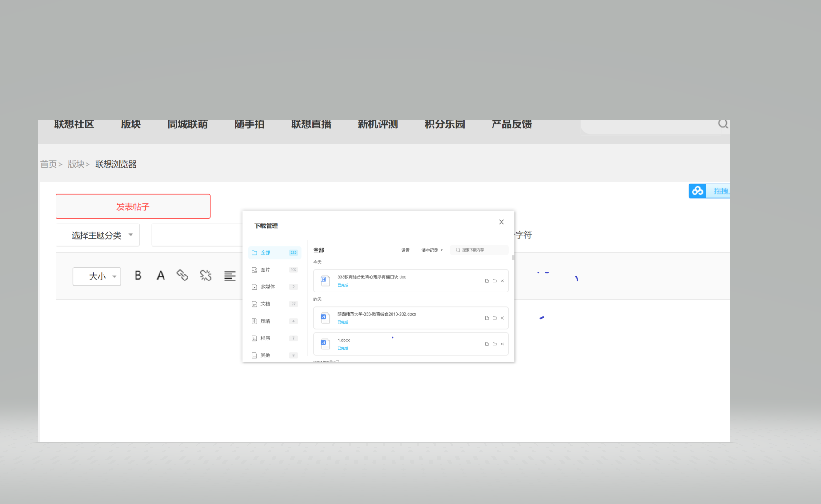Click the Baidu cloud drag icon
Image resolution: width=821 pixels, height=504 pixels.
click(698, 191)
